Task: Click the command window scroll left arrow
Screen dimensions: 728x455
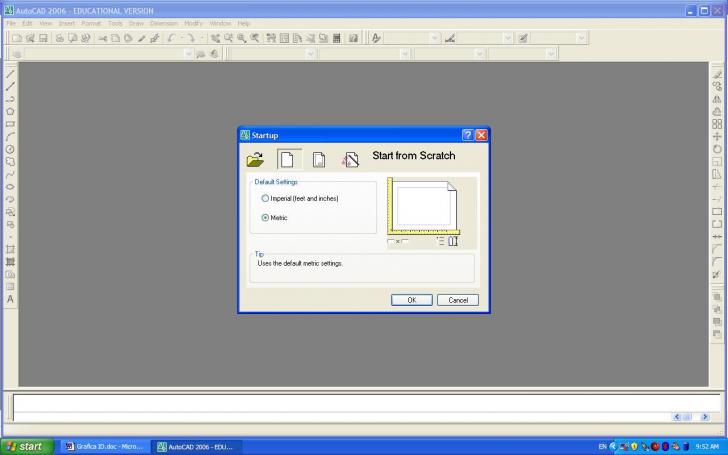Action: pyautogui.click(x=677, y=417)
